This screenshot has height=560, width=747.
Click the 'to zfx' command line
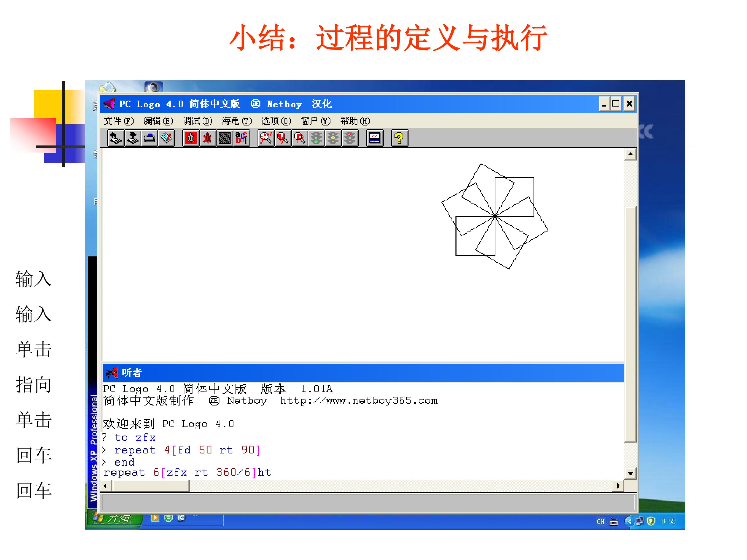pyautogui.click(x=135, y=437)
